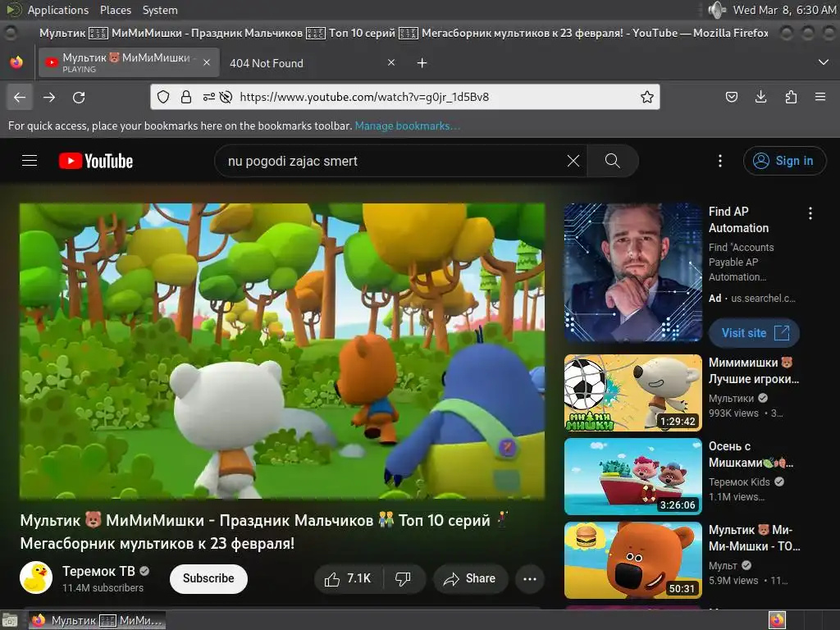Close the playing МиМиМишки tab
This screenshot has width=840, height=630.
pyautogui.click(x=207, y=62)
